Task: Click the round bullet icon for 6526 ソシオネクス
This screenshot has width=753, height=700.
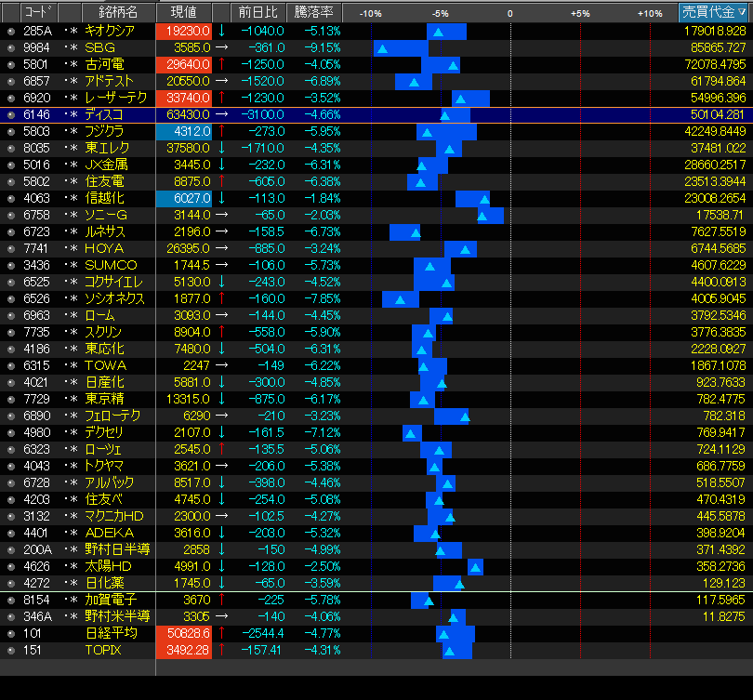Action: click(x=11, y=299)
